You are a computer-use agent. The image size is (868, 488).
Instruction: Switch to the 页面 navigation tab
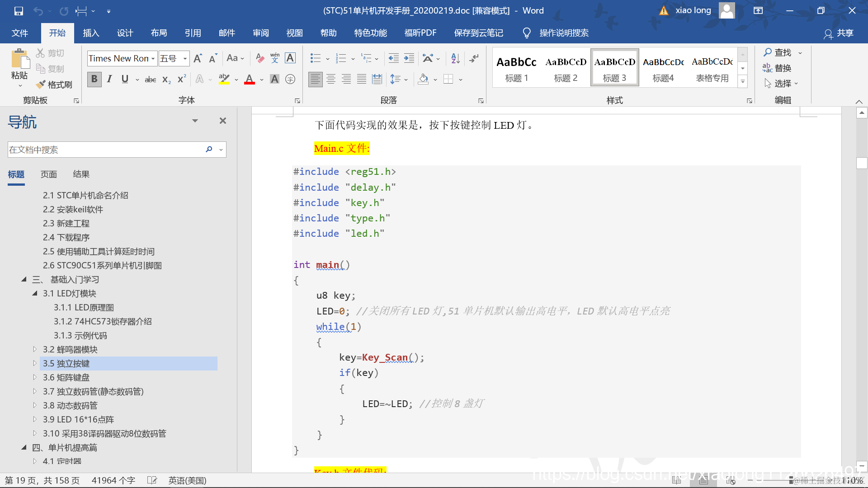pyautogui.click(x=49, y=174)
